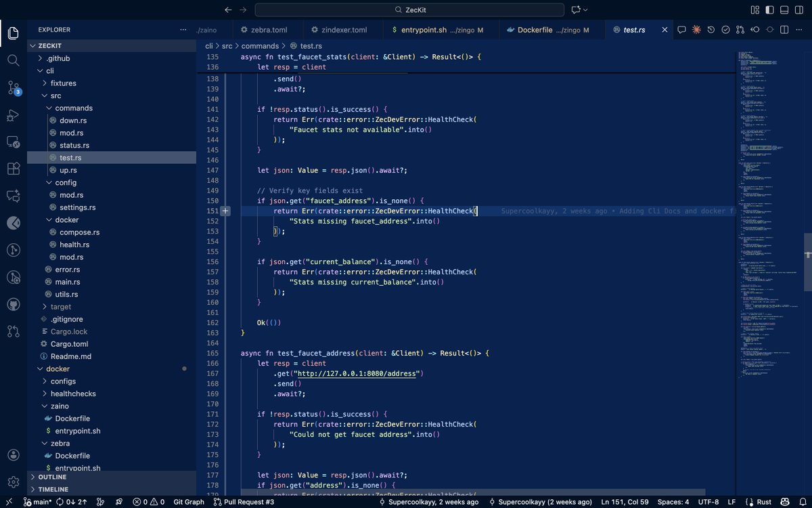Open the GitHub view in activity bar

point(13,304)
